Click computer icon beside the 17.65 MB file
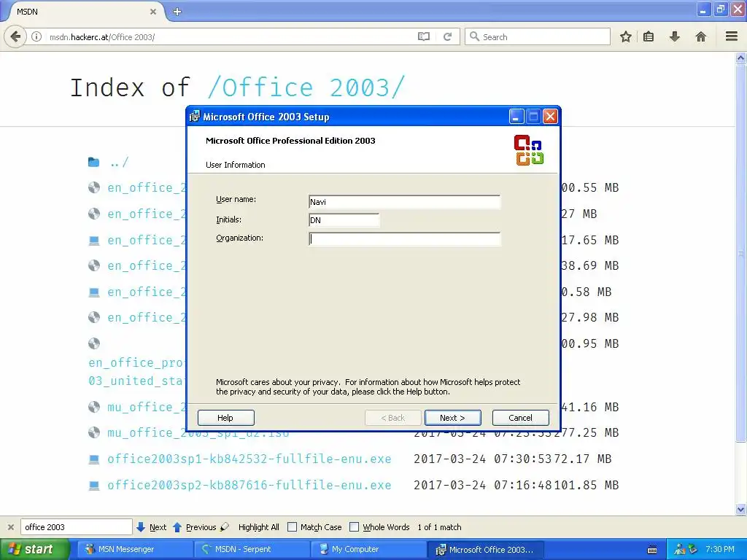 (94, 240)
